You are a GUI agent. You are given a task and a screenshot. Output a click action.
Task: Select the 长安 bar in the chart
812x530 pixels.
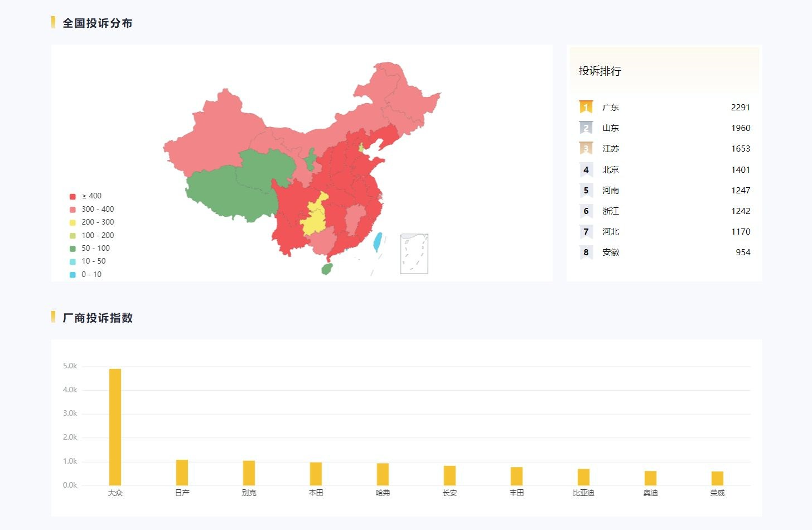[x=449, y=475]
